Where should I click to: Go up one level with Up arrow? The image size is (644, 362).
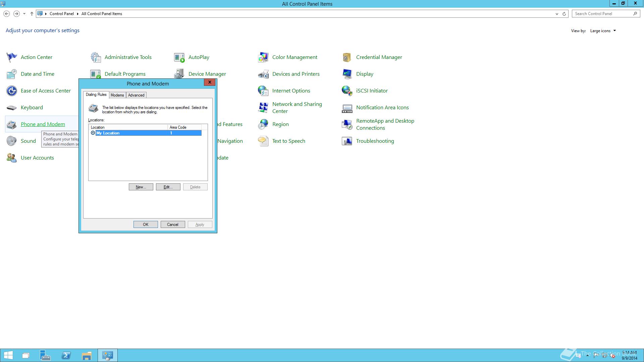tap(32, 14)
